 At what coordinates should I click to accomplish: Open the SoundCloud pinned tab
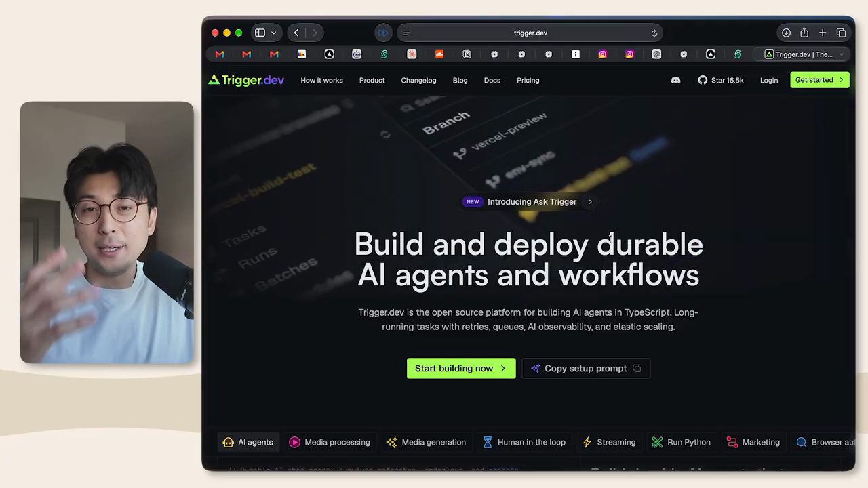[439, 54]
